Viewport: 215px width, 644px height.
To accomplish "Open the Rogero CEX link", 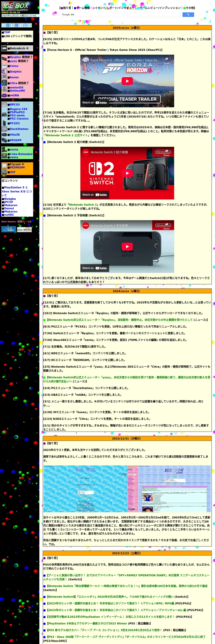I will click(19, 109).
